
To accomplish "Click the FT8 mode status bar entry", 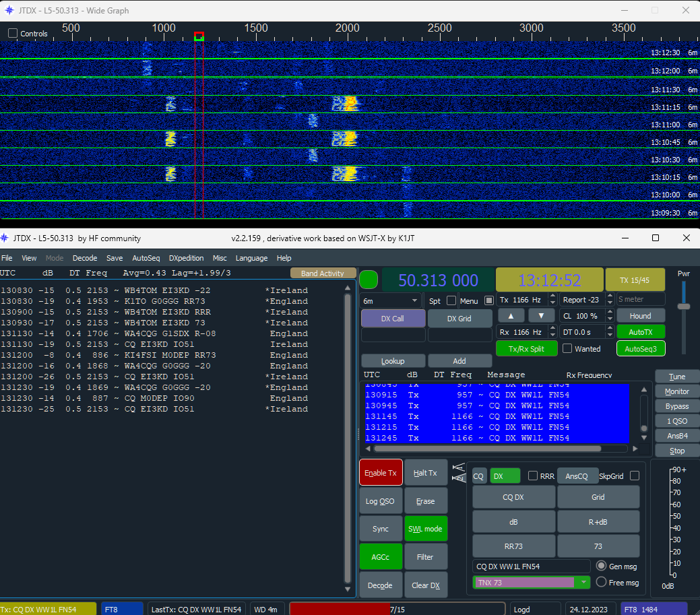I will [122, 609].
